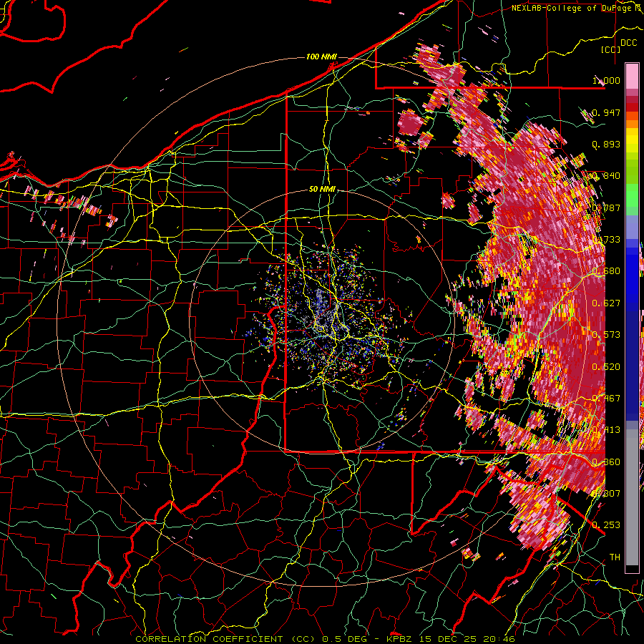Viewport: 644px width, 644px height.
Task: Click the vertical CC color scale bar
Action: pyautogui.click(x=632, y=318)
